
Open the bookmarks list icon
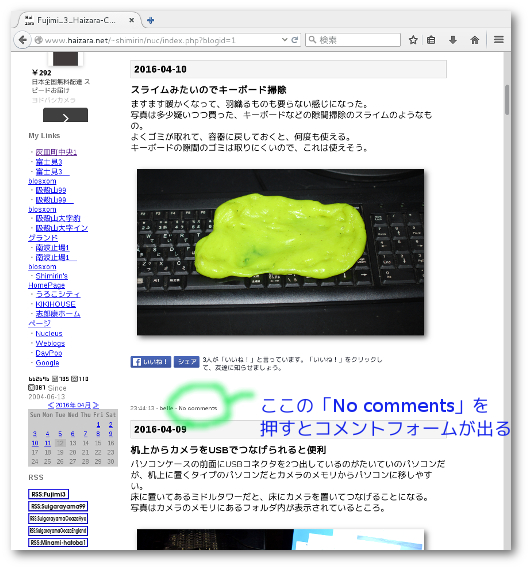pyautogui.click(x=431, y=40)
